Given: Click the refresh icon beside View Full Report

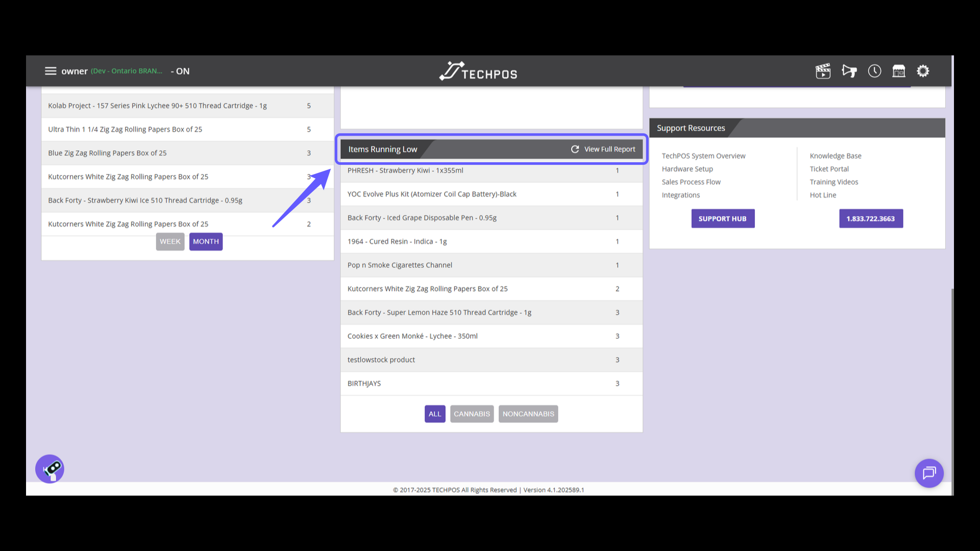Looking at the screenshot, I should pos(575,149).
